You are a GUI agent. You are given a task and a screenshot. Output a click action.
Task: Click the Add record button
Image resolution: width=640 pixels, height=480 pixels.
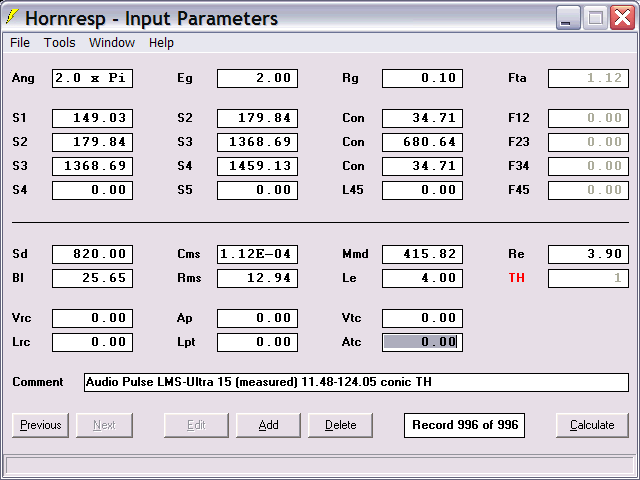click(x=268, y=425)
